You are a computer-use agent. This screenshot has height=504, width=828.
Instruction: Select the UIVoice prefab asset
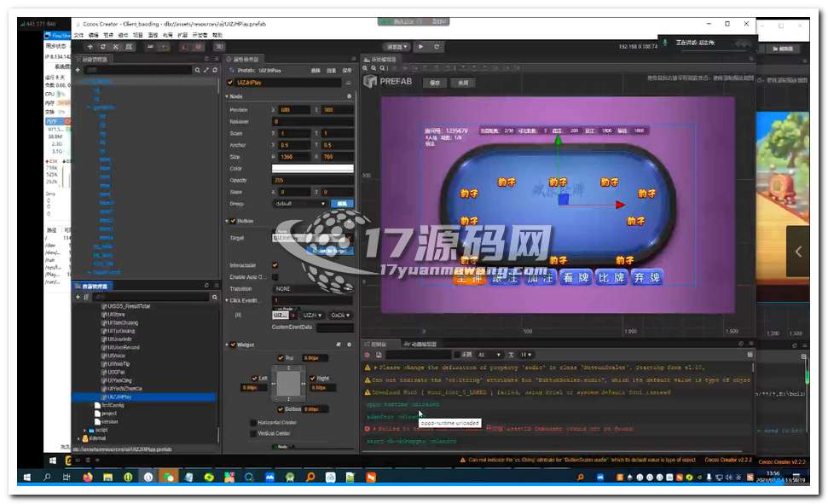pos(116,356)
